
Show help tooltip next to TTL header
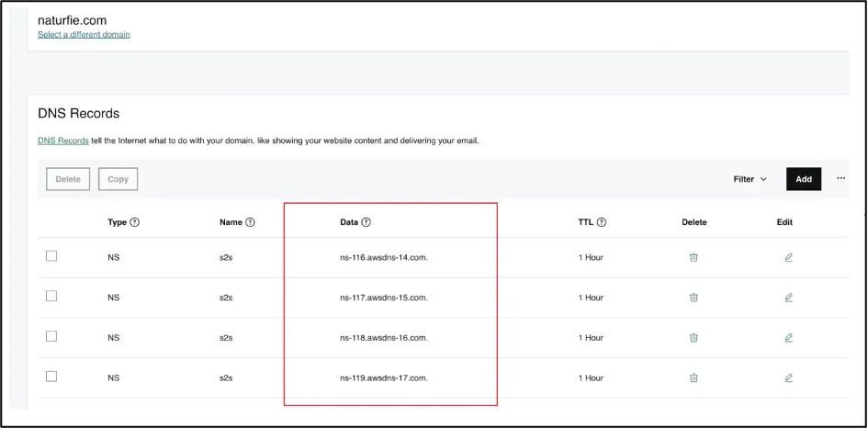click(602, 222)
